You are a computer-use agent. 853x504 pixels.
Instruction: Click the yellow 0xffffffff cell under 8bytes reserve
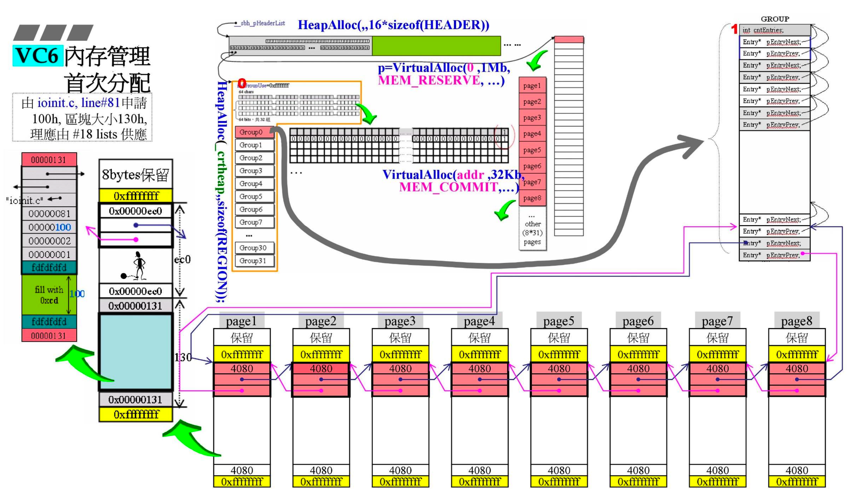pyautogui.click(x=136, y=196)
